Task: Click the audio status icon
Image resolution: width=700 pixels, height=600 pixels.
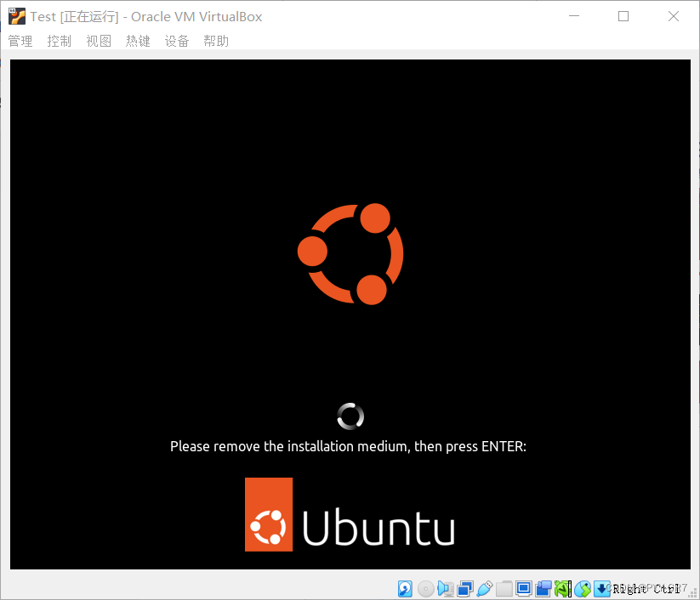Action: [x=446, y=589]
